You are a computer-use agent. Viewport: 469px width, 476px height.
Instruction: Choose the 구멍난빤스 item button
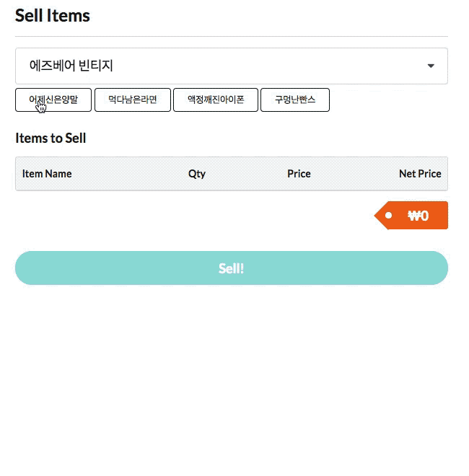tap(295, 100)
